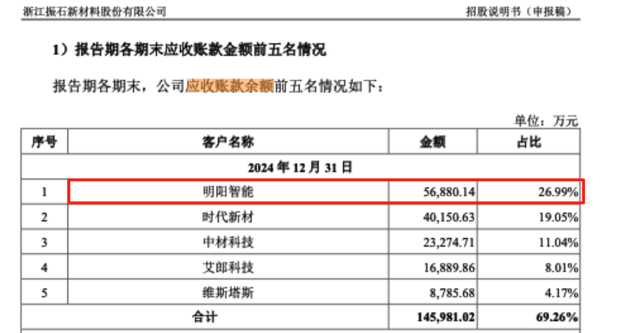Click the 占比 column header
The height and width of the screenshot is (333, 644).
click(x=529, y=142)
